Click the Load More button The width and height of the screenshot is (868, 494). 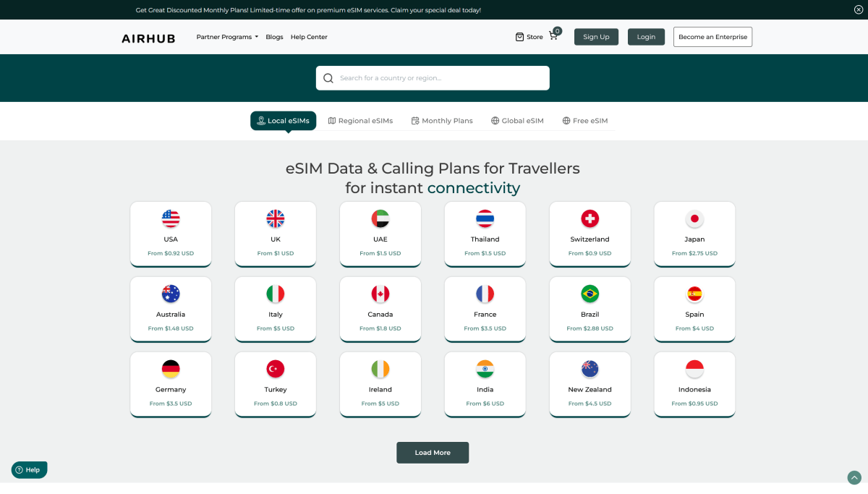coord(433,453)
